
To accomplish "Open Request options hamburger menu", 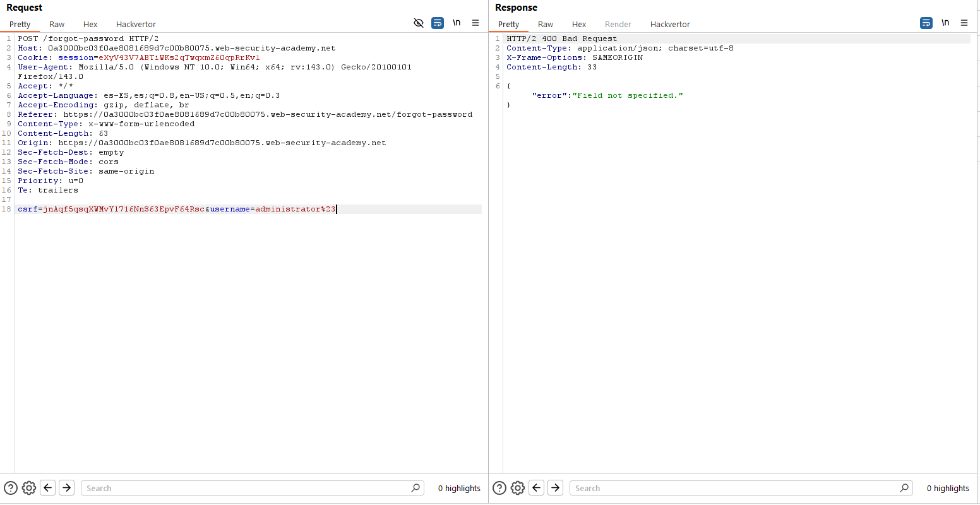I will (x=475, y=23).
